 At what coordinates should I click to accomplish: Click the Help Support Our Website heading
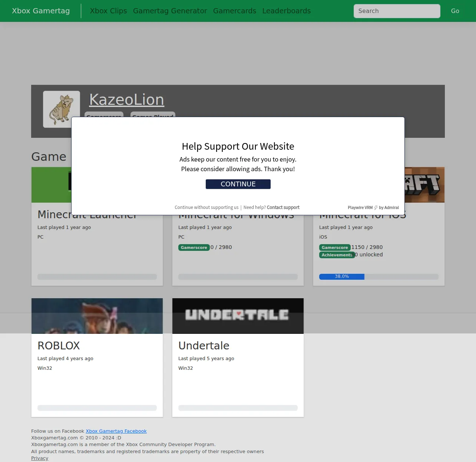238,146
